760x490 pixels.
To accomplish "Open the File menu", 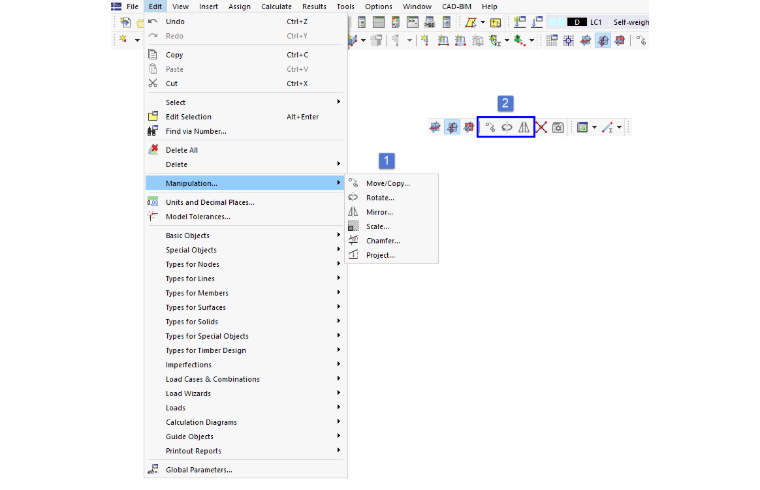I will 132,6.
